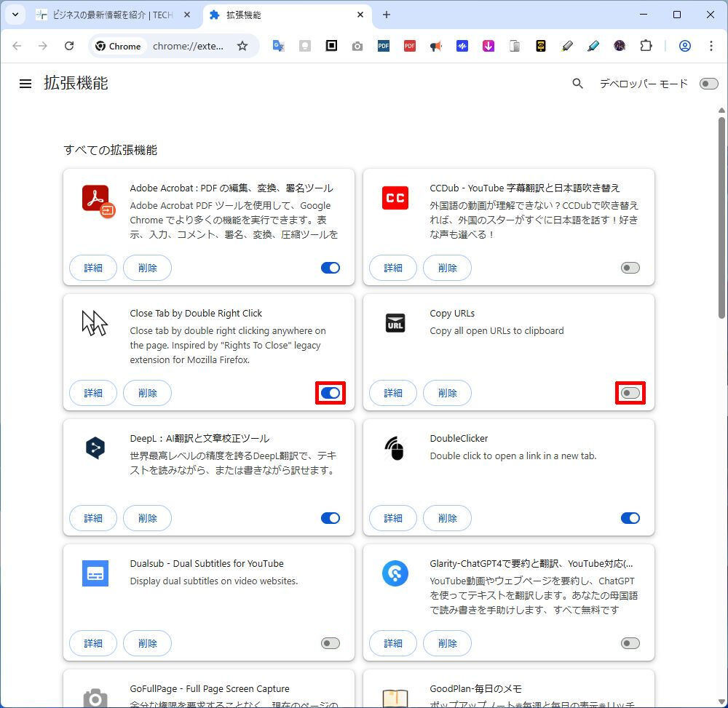The width and height of the screenshot is (728, 708).
Task: Click the DoubleClicker mouse icon
Action: 395,448
